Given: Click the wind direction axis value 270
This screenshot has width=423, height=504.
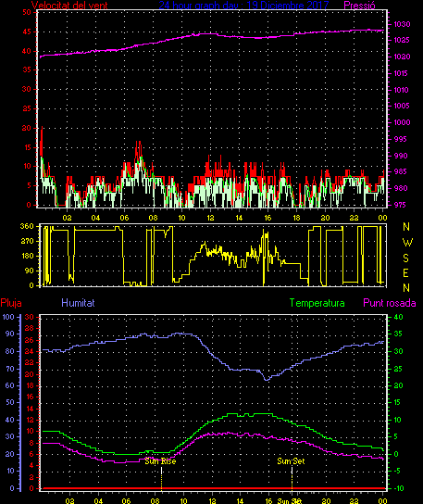Looking at the screenshot, I should (27, 241).
